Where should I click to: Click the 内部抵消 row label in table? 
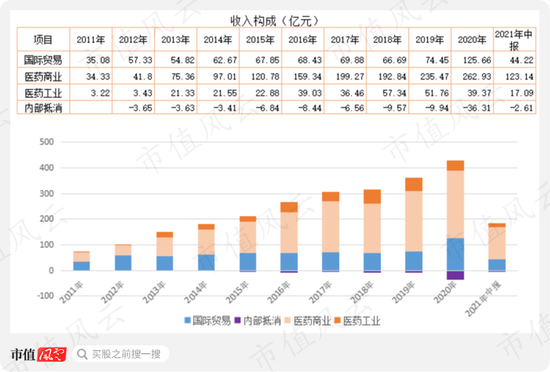[43, 108]
